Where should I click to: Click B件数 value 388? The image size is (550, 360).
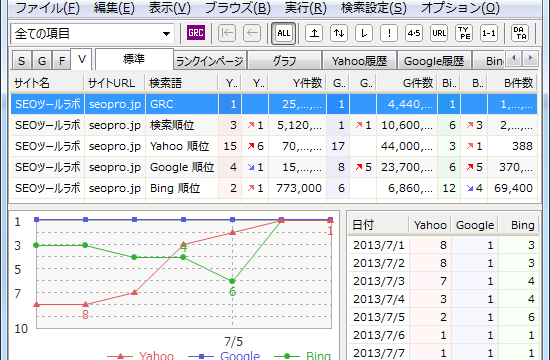click(x=522, y=146)
